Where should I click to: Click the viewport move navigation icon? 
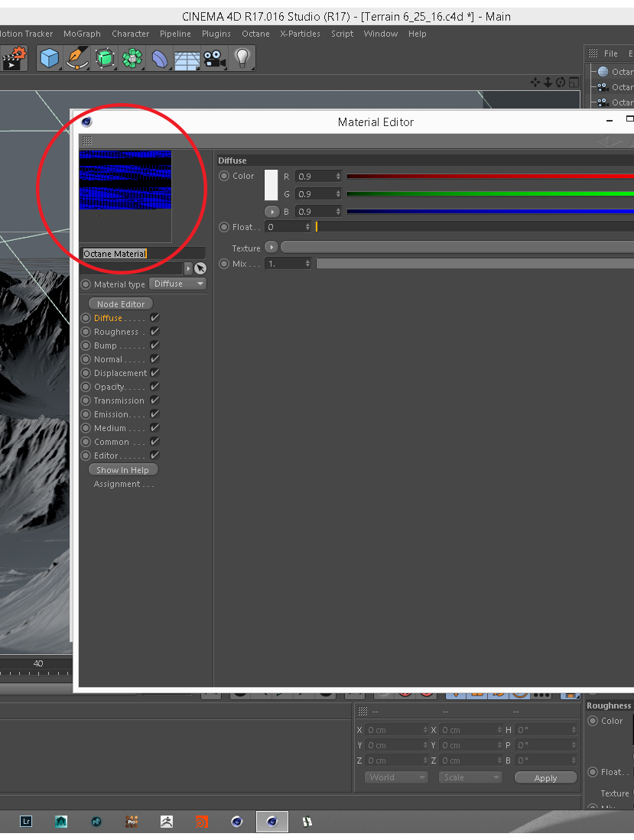pyautogui.click(x=535, y=82)
